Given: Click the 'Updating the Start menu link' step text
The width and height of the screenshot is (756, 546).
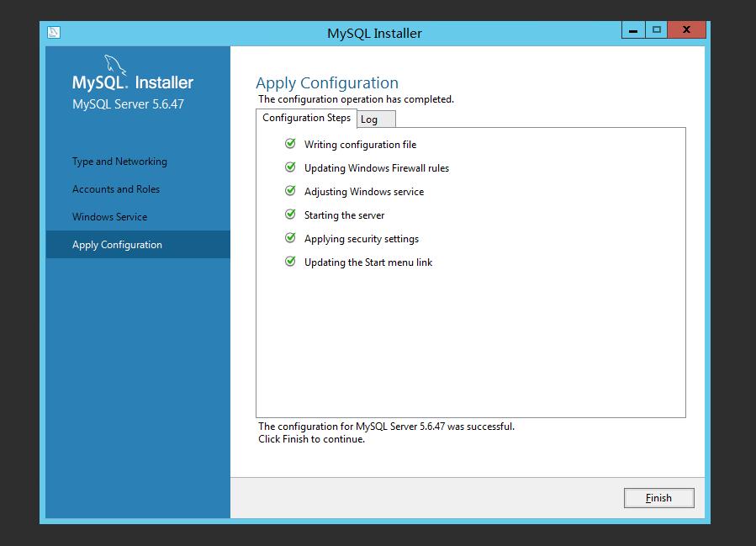Looking at the screenshot, I should (x=367, y=262).
